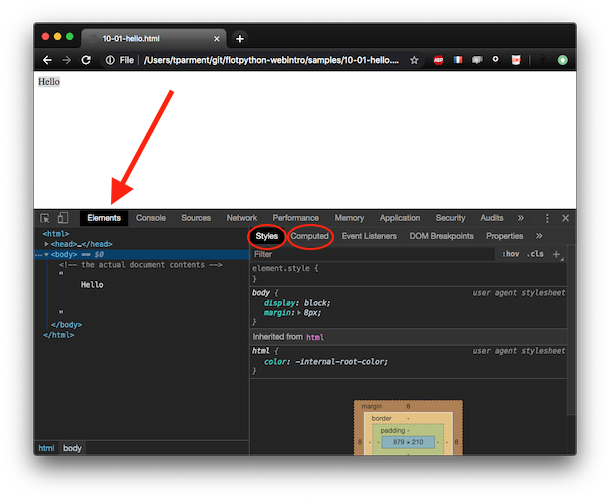This screenshot has height=500, width=610.
Task: Reload the page with the refresh icon
Action: (x=86, y=60)
